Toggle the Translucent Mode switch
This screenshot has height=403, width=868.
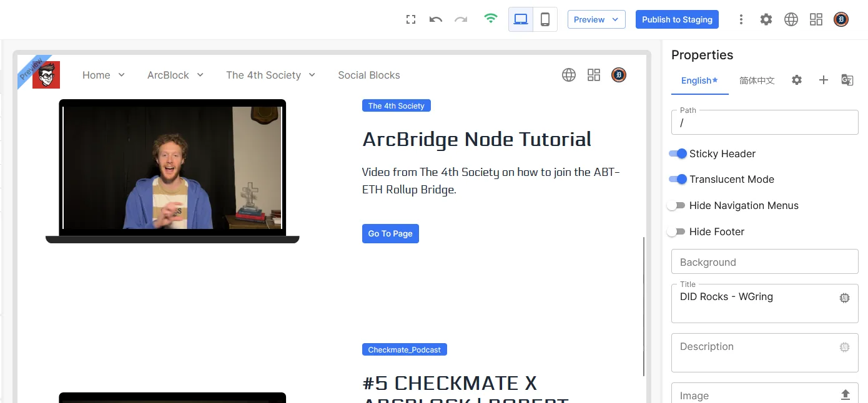(x=678, y=179)
